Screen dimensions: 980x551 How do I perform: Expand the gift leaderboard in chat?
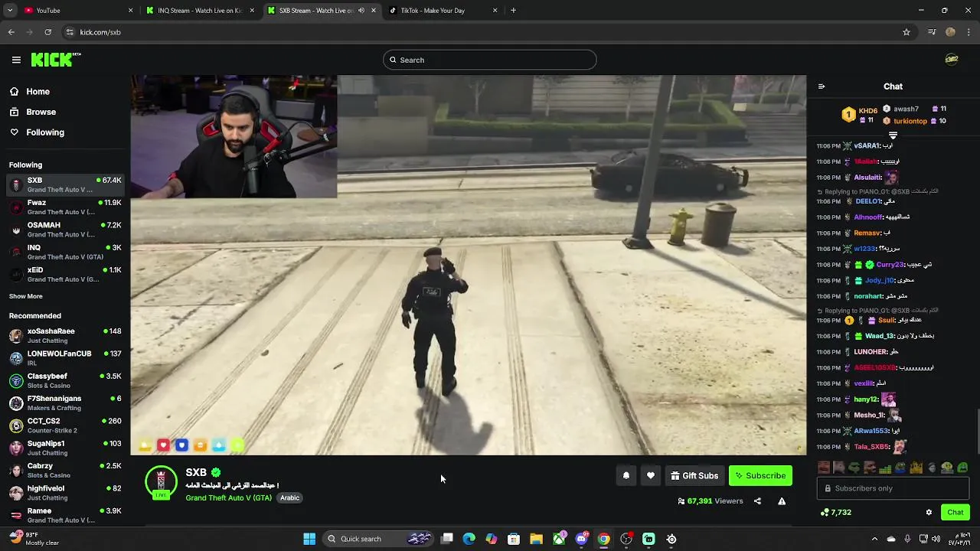tap(893, 135)
